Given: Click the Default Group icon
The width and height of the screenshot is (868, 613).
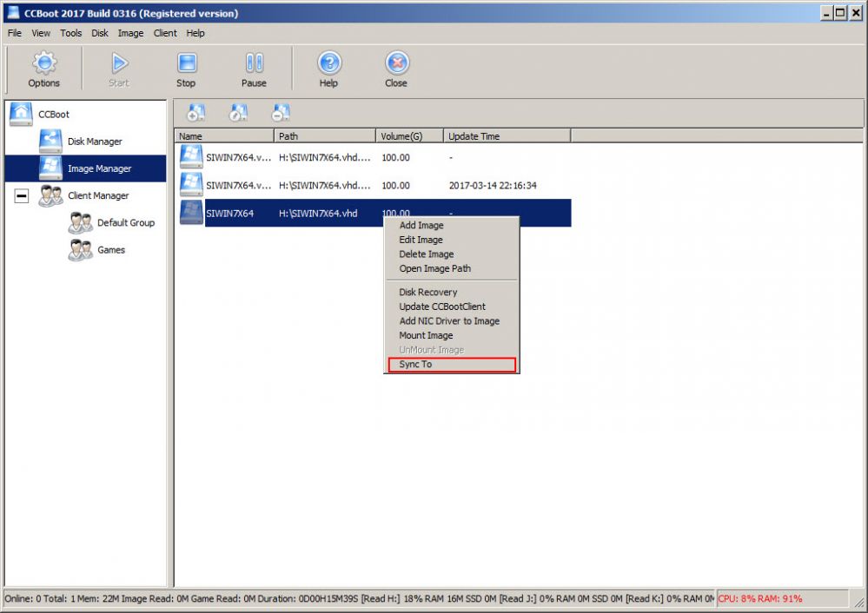Looking at the screenshot, I should (x=80, y=222).
